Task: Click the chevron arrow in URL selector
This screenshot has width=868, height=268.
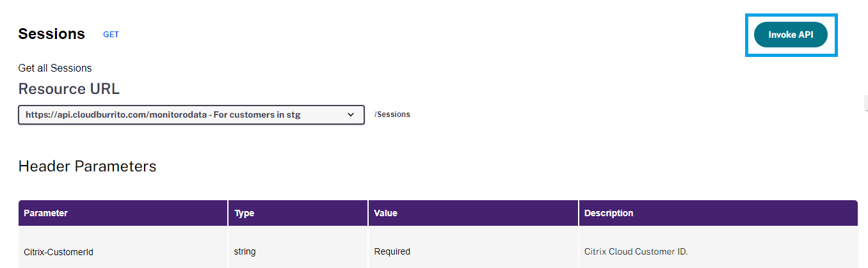Action: [351, 114]
